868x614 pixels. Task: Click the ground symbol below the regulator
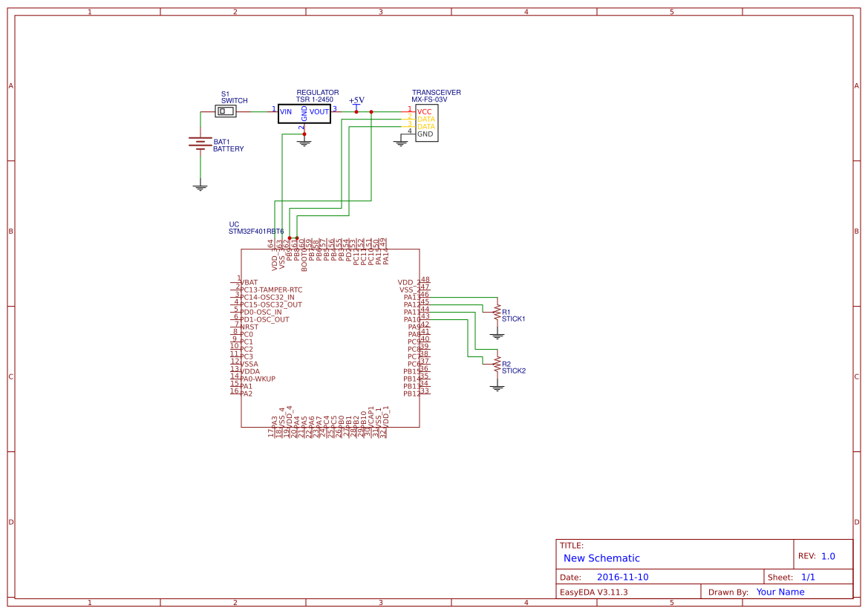[304, 141]
